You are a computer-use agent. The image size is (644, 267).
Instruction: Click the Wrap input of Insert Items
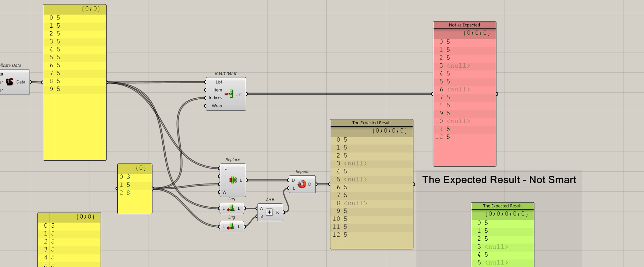click(217, 106)
